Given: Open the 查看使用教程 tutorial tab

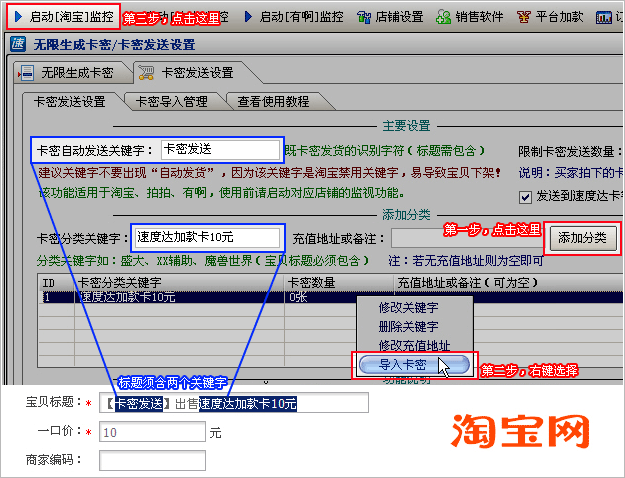Looking at the screenshot, I should click(x=273, y=102).
